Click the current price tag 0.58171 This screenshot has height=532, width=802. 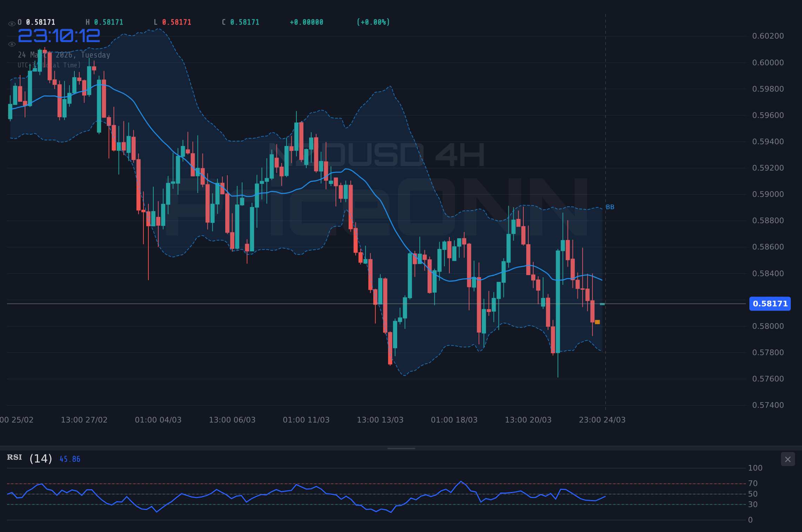click(x=770, y=304)
